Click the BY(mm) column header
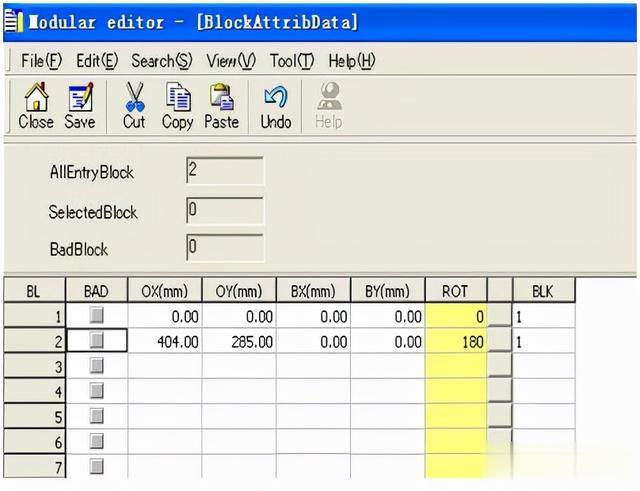Viewport: 640px width, 491px height. pyautogui.click(x=388, y=291)
